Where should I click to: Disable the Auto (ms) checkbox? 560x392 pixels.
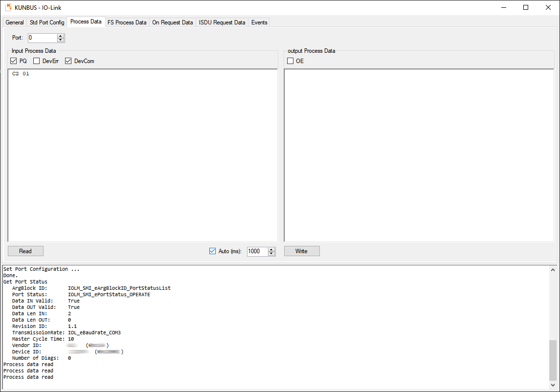(x=212, y=251)
